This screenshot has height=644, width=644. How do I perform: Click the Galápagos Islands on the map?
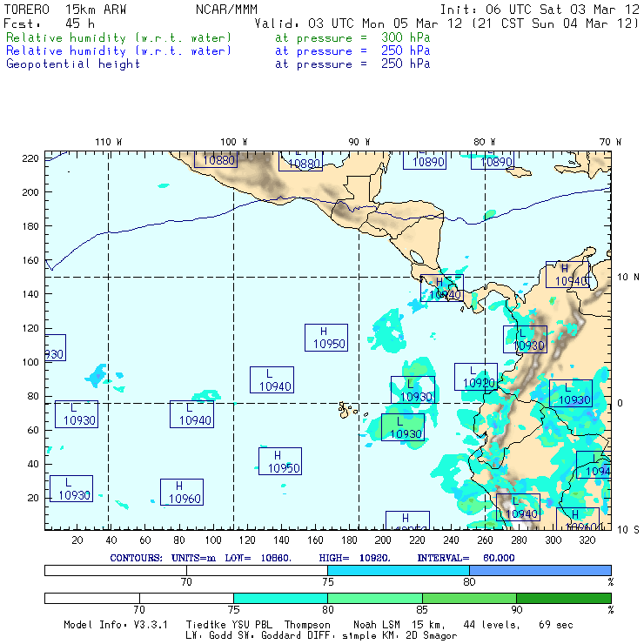[x=348, y=410]
